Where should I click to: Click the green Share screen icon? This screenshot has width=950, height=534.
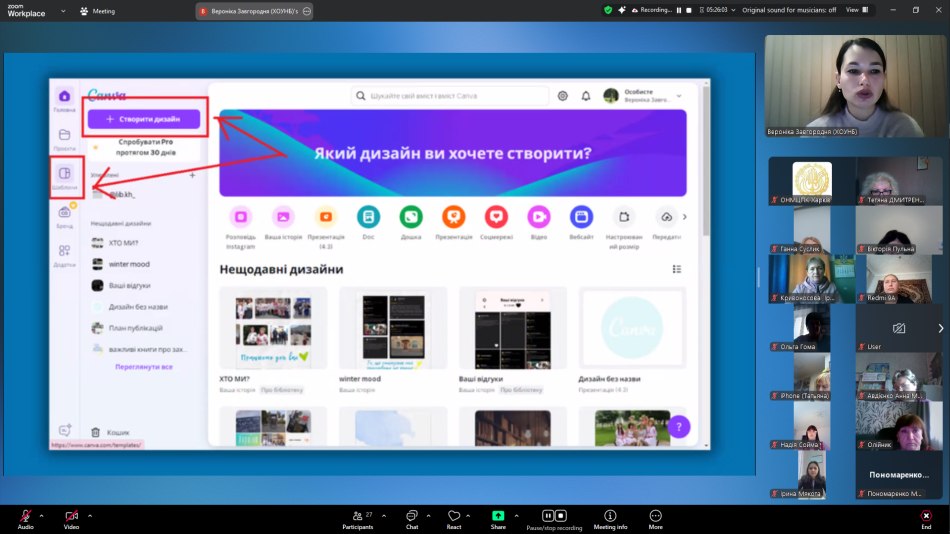498,517
